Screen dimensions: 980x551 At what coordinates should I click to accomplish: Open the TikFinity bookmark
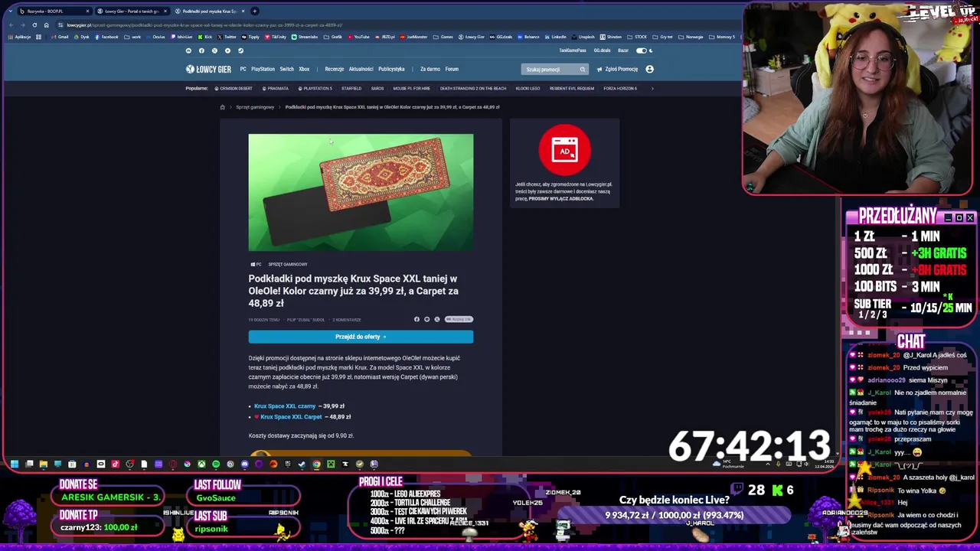[276, 37]
